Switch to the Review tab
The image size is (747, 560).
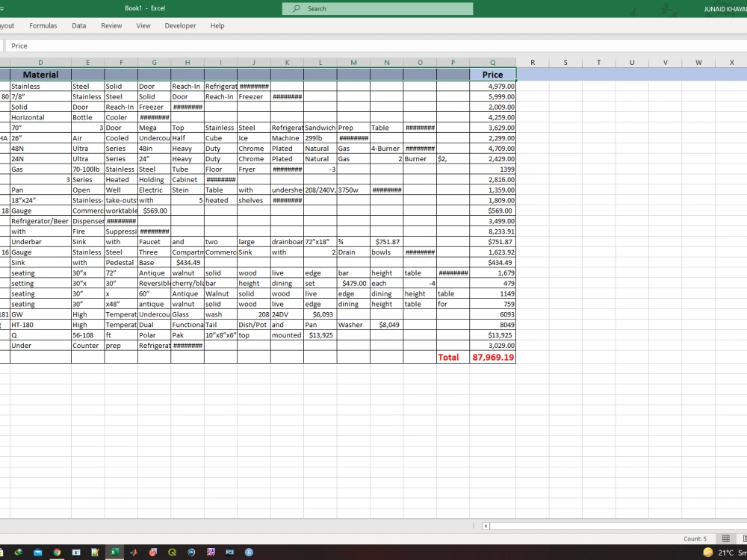(x=111, y=25)
